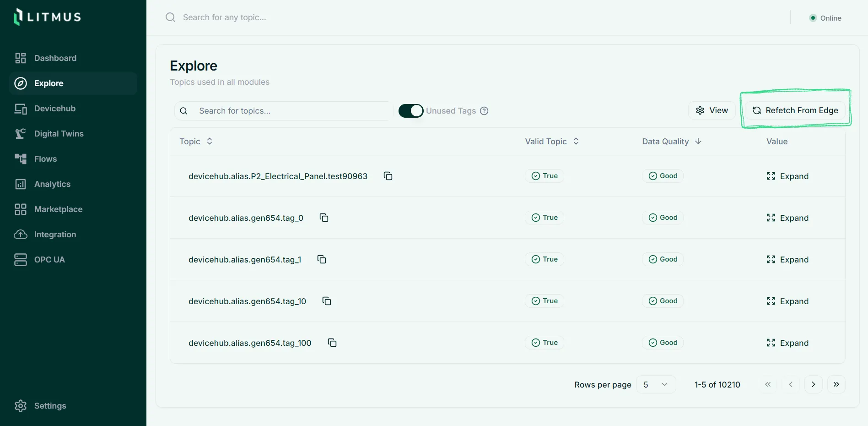Click the Unused Tags help question-mark icon
Viewport: 868px width, 426px height.
484,111
